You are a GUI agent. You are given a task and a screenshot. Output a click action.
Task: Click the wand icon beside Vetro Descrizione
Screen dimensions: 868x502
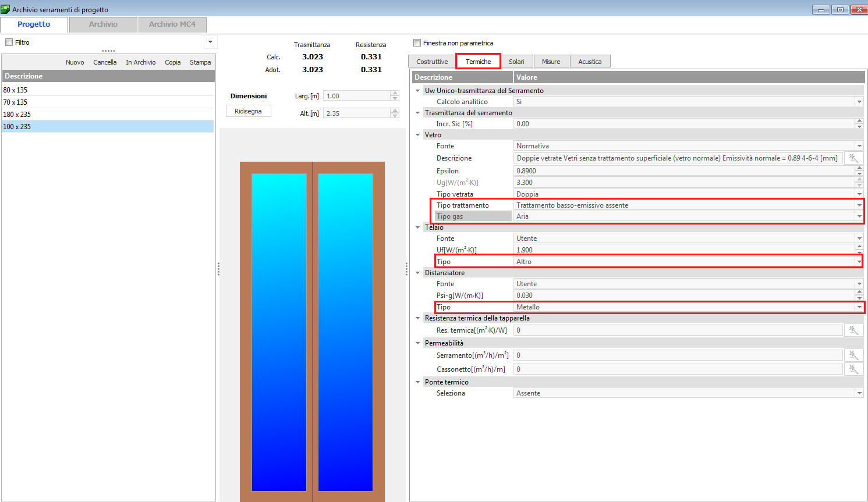click(x=853, y=158)
